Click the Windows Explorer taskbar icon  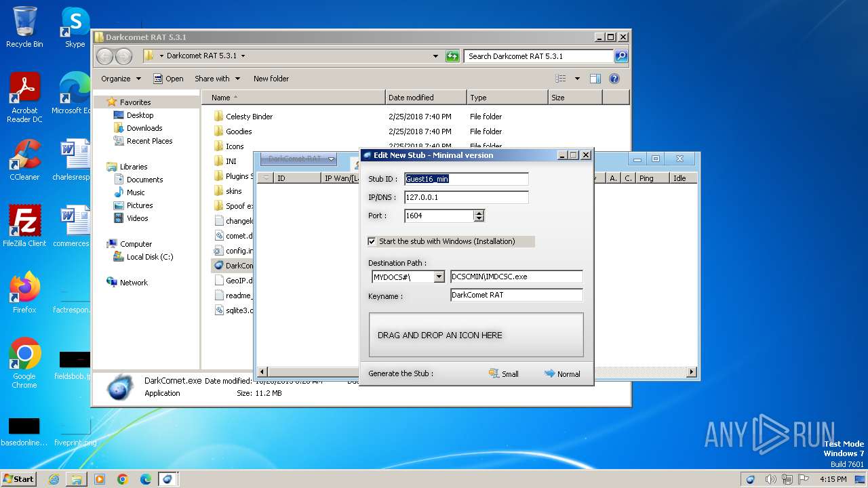point(77,479)
